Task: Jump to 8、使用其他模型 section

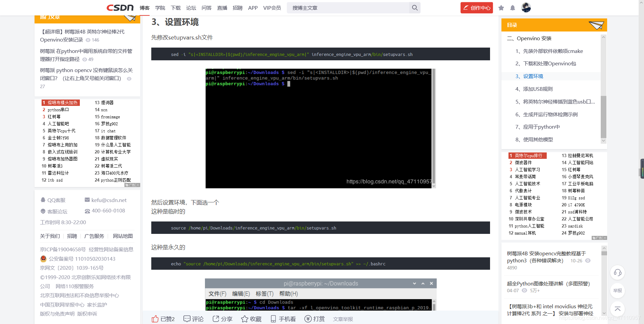Action: (534, 139)
